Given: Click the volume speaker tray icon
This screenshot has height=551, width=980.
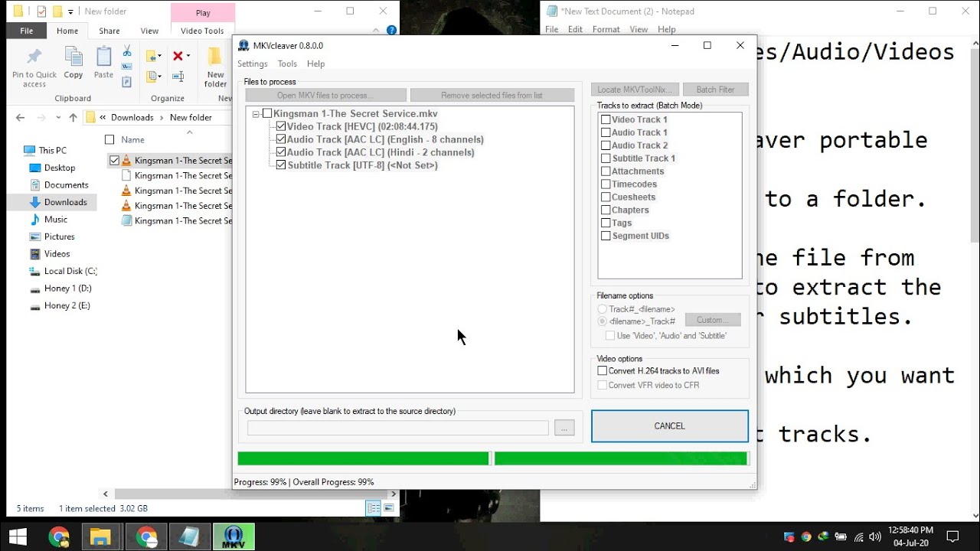Looking at the screenshot, I should (x=875, y=536).
